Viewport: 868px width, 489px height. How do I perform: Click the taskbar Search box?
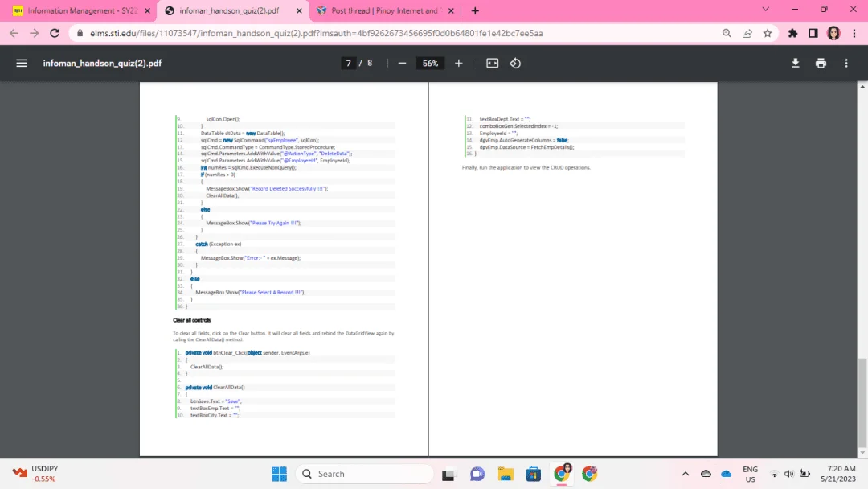click(365, 474)
